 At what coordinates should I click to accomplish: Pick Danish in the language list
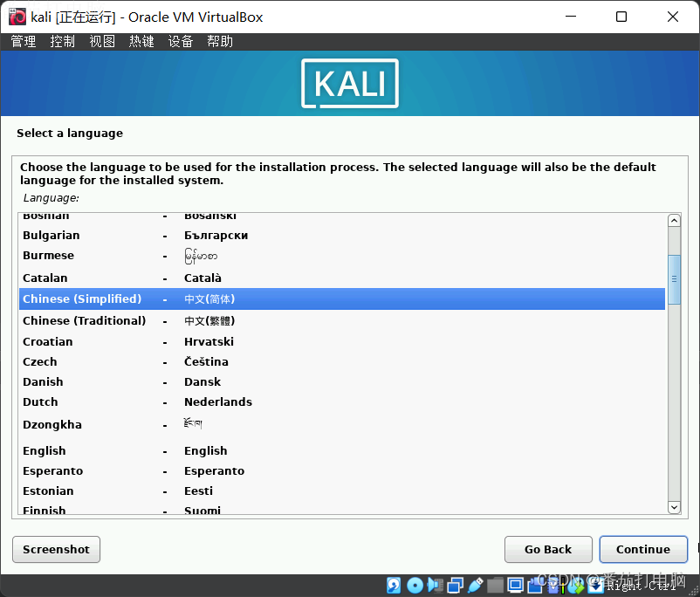point(342,381)
